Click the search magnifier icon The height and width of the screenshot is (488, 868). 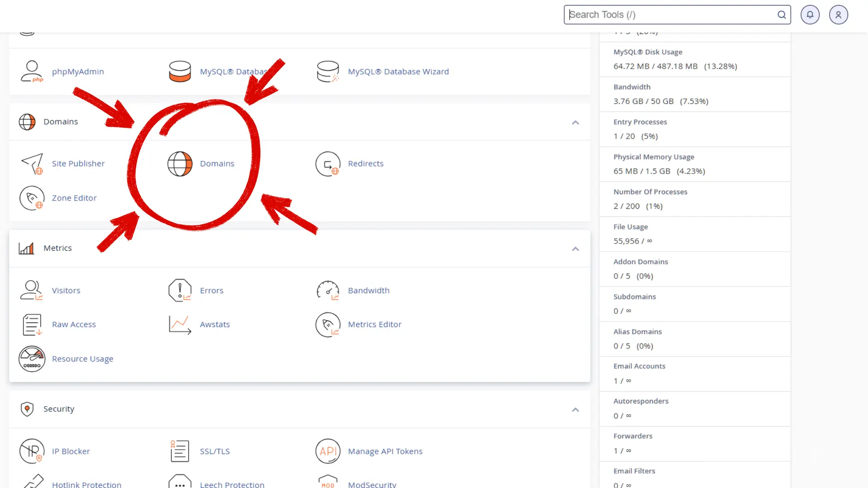pos(782,15)
